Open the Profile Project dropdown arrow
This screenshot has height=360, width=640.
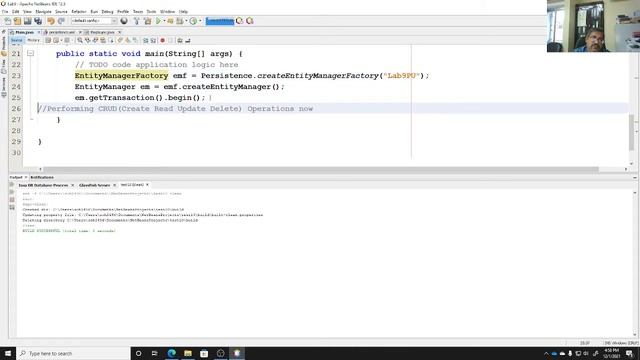(200, 21)
